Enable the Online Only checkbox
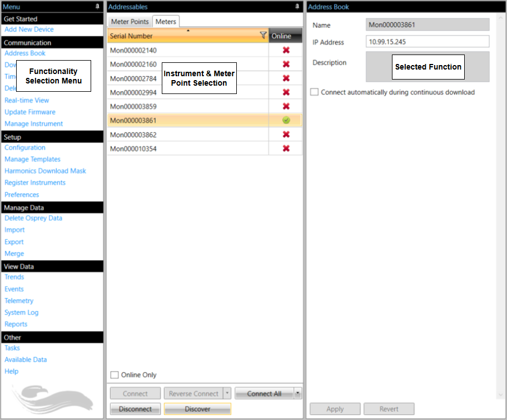The height and width of the screenshot is (420, 507). click(115, 375)
